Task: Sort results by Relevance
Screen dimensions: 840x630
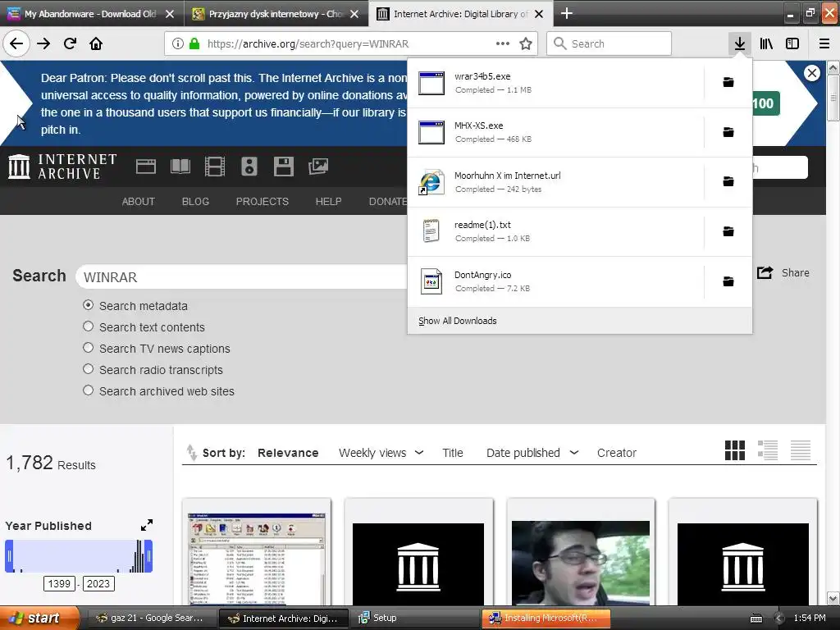Action: (x=288, y=453)
